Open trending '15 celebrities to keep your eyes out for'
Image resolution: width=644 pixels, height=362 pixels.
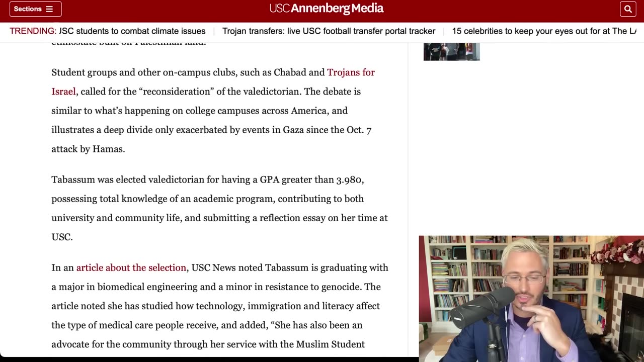click(544, 31)
